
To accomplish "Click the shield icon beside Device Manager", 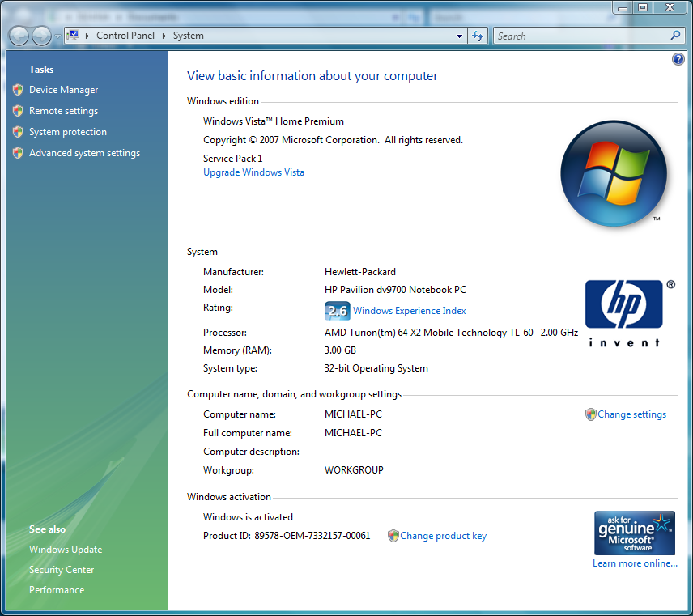I will pyautogui.click(x=18, y=90).
